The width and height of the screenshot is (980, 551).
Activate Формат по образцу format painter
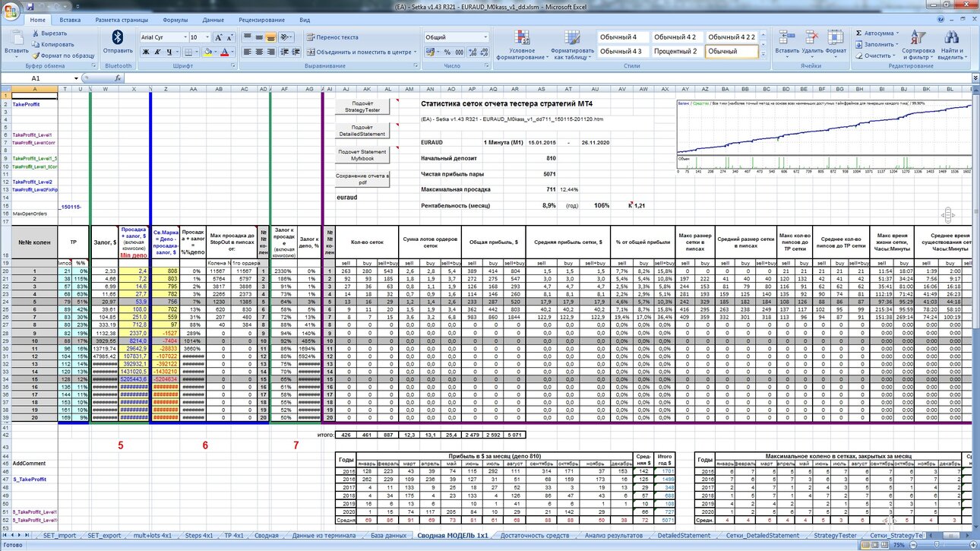tap(62, 55)
